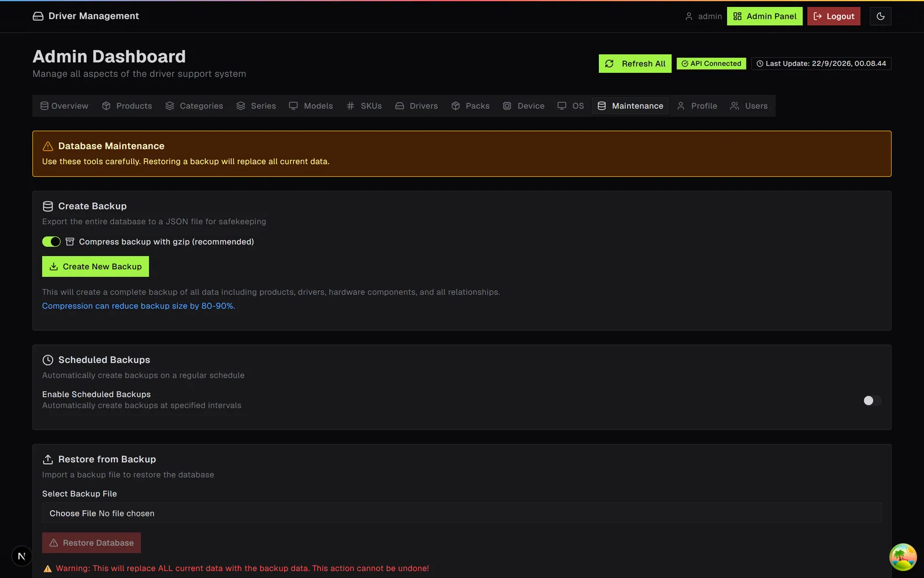This screenshot has height=578, width=924.
Task: Click the Driver Management logo icon
Action: pos(38,16)
